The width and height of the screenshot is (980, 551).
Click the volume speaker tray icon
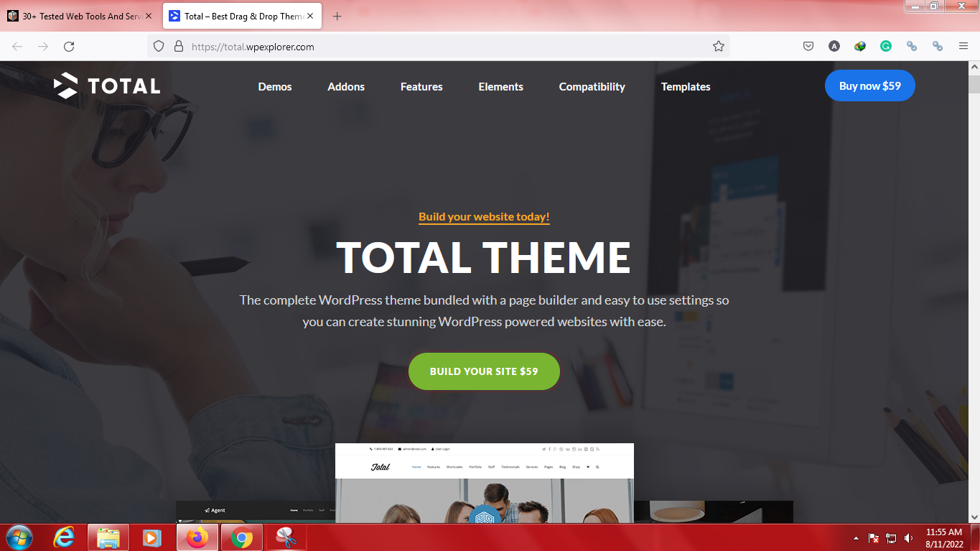(908, 538)
